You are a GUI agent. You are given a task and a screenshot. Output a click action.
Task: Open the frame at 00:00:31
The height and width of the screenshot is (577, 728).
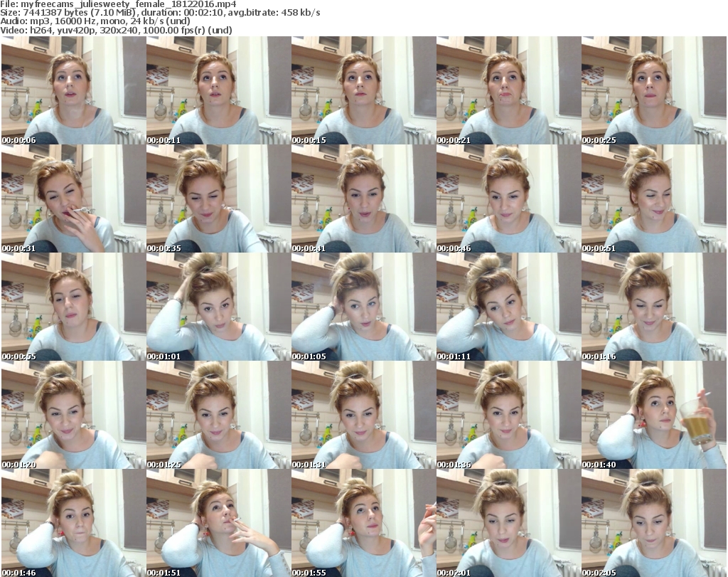tap(73, 198)
